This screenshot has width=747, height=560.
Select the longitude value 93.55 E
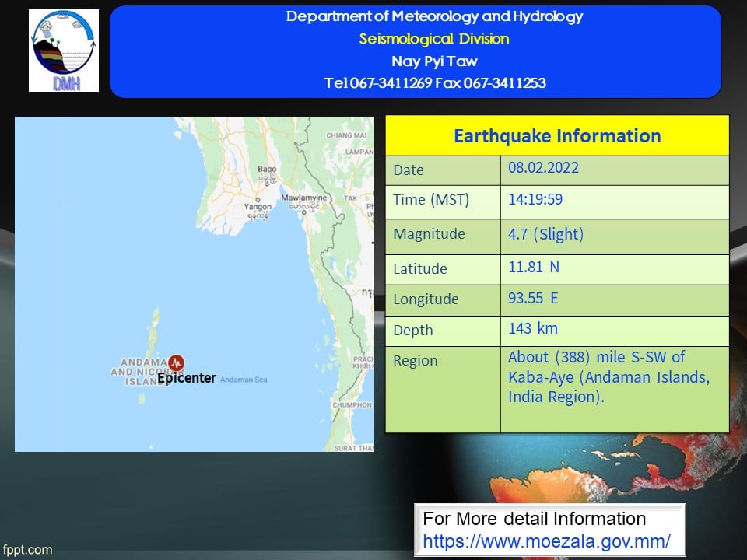pos(535,298)
